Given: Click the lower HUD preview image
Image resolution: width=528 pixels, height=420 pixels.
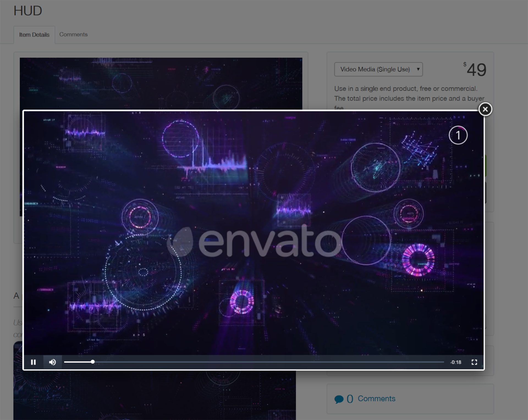Looking at the screenshot, I should point(155,395).
